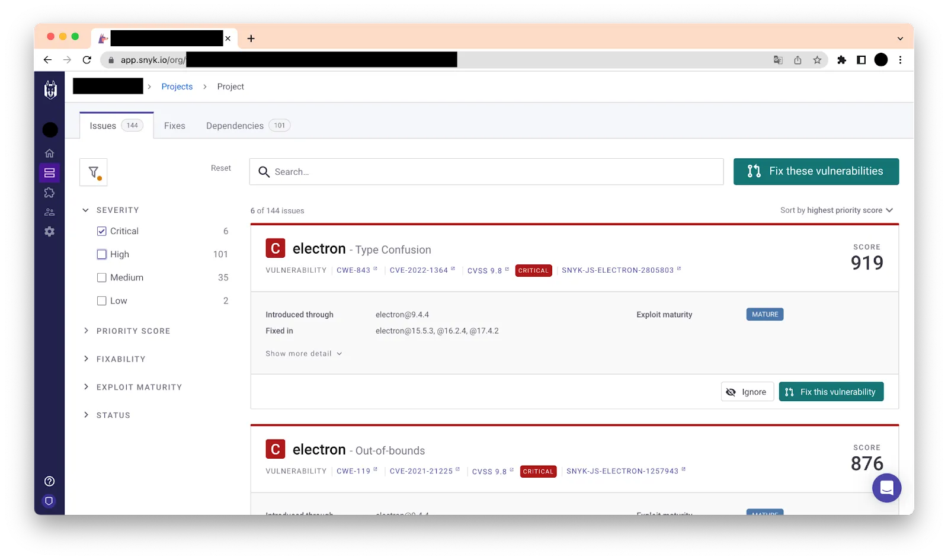Open the browser profile avatar

(x=881, y=60)
